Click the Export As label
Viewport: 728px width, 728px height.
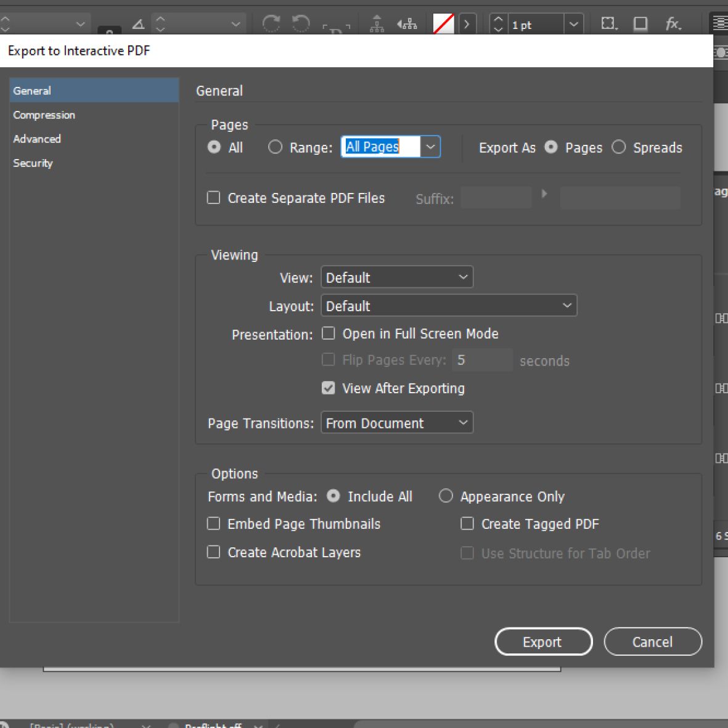click(x=507, y=148)
